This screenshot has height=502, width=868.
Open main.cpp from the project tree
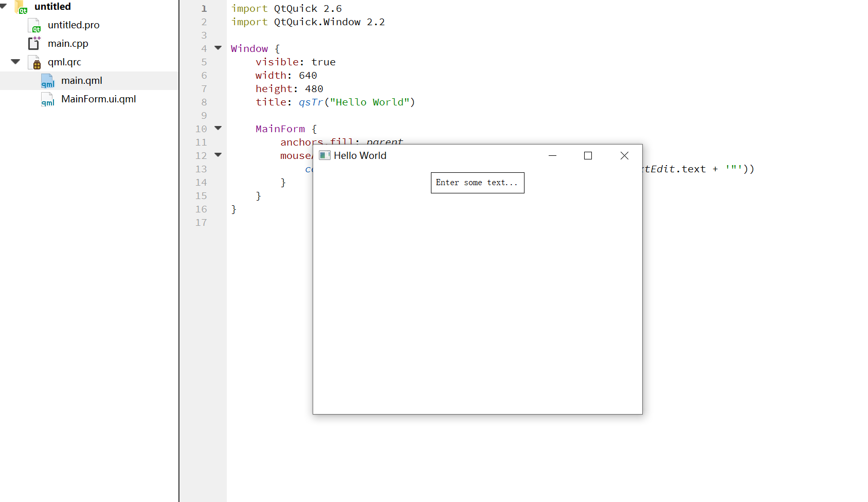point(68,44)
